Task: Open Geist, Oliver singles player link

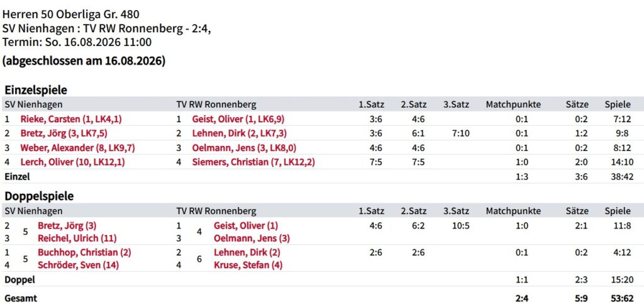Action: tap(238, 119)
